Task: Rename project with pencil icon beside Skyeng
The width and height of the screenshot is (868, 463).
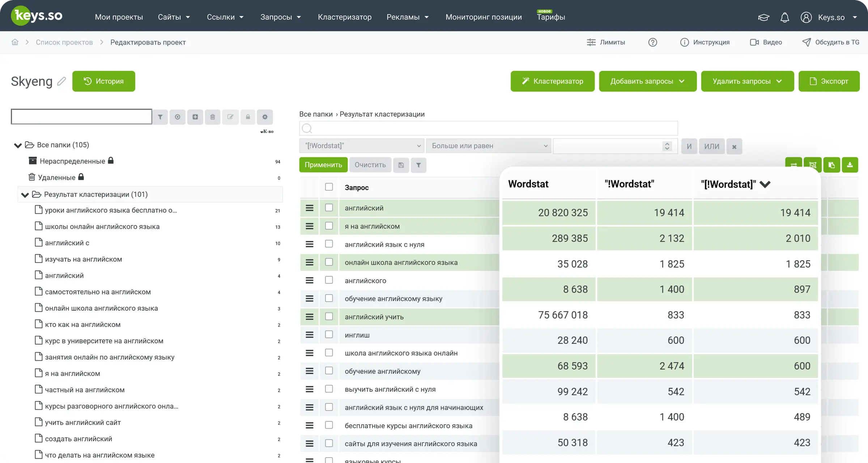Action: pos(61,81)
